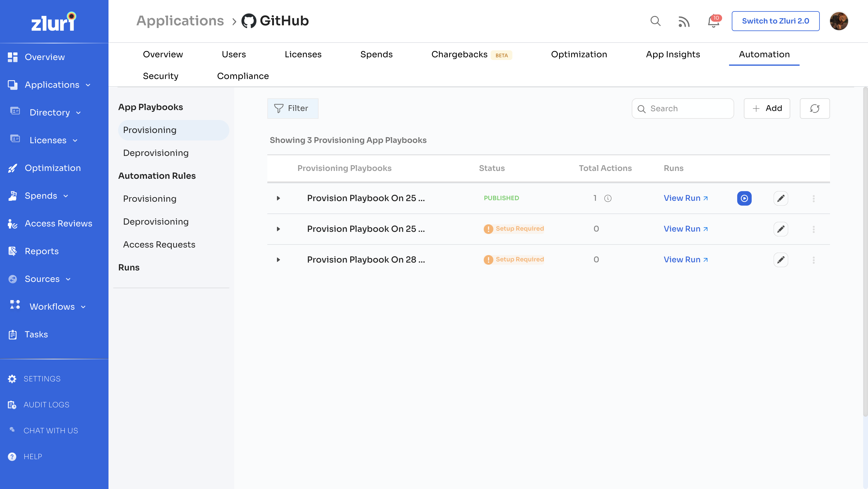
Task: Click the page vertical scrollbar
Action: [865, 252]
